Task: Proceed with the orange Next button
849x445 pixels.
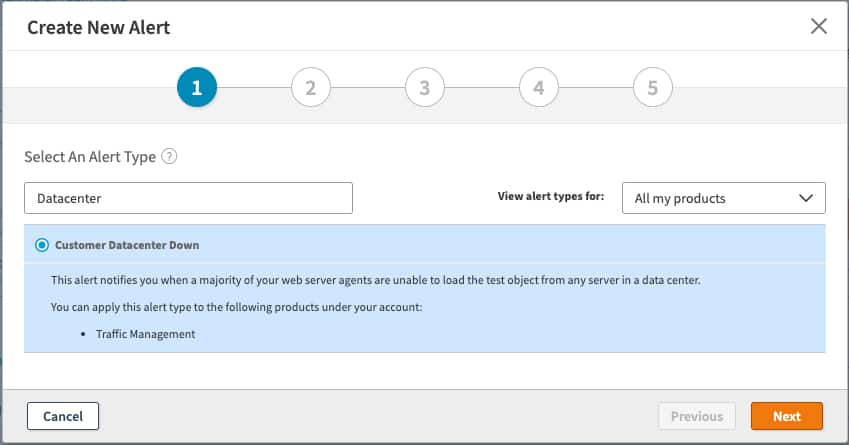Action: tap(786, 416)
